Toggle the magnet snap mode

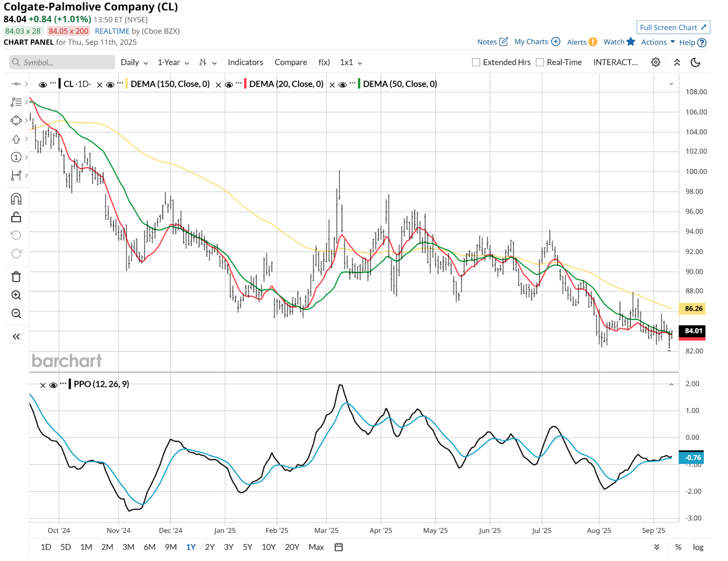pyautogui.click(x=16, y=199)
